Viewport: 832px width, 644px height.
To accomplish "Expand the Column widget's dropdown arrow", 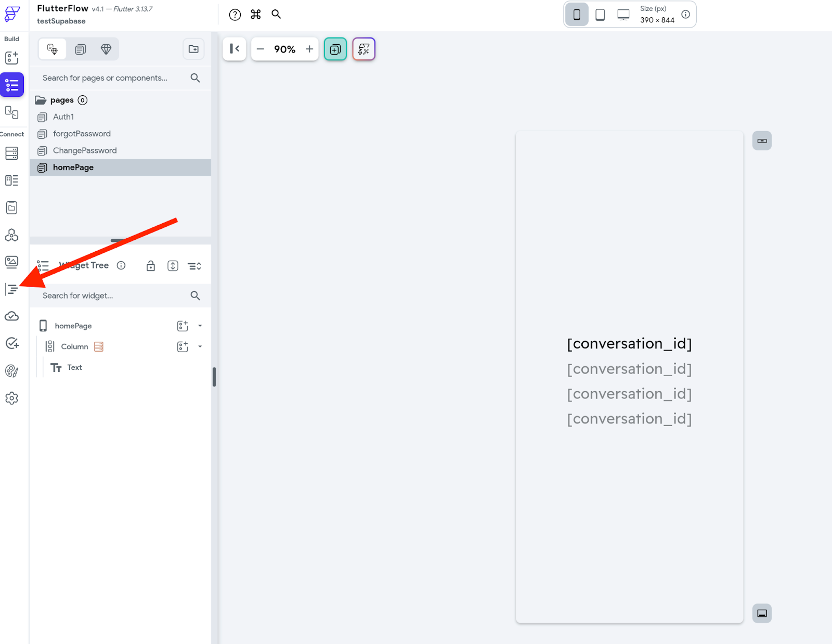I will pyautogui.click(x=199, y=346).
